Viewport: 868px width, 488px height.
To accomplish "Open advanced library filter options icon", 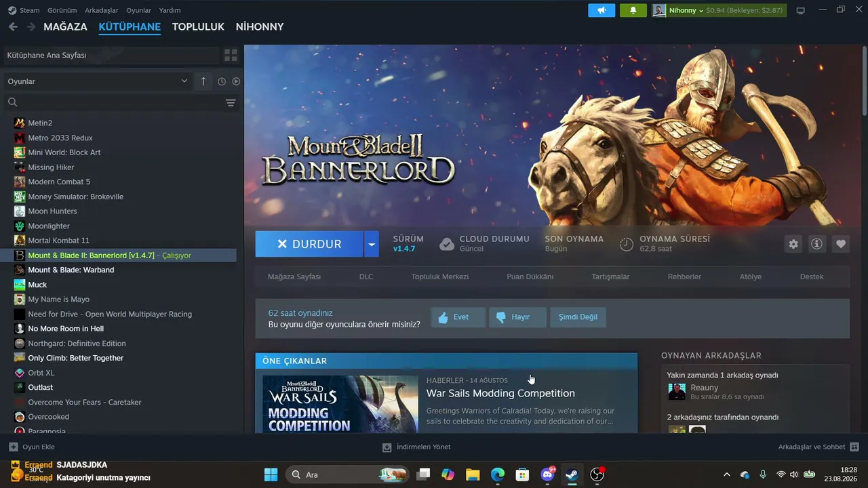I will [x=231, y=102].
